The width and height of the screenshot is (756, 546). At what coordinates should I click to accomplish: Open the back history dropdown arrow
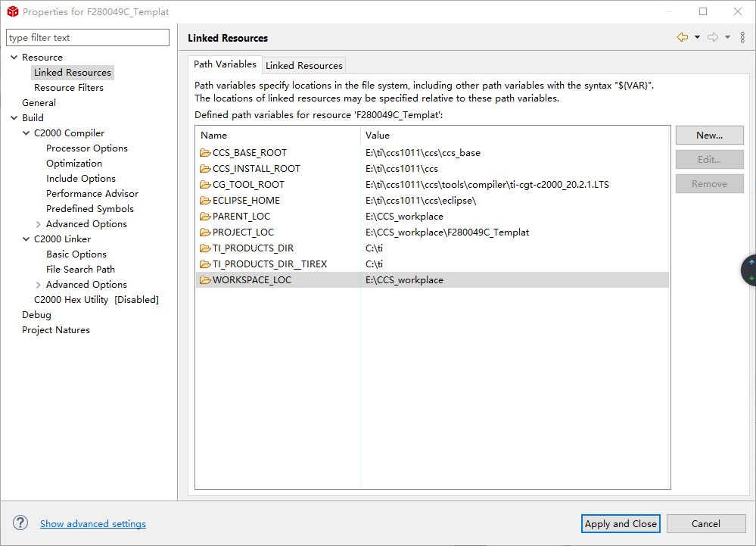pyautogui.click(x=697, y=37)
